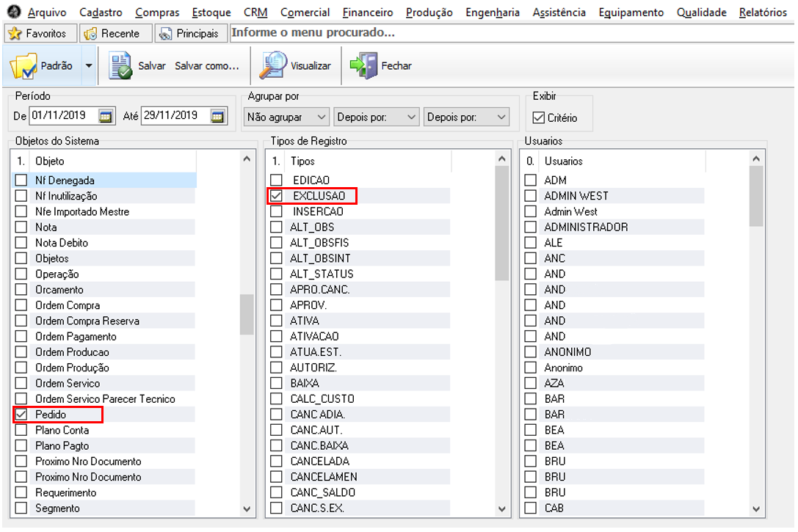Click the Tipos de Registro scrollbar thumb
Screen dimensions: 798x532
(x=502, y=223)
